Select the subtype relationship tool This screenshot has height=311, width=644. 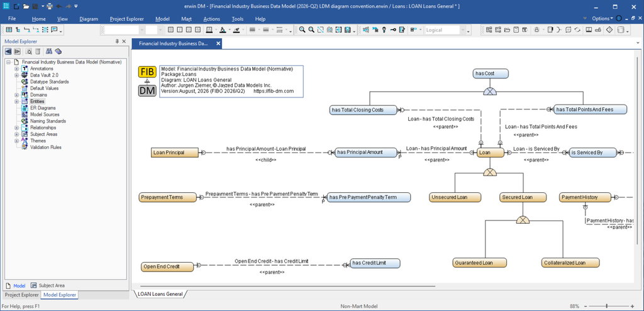point(18,30)
